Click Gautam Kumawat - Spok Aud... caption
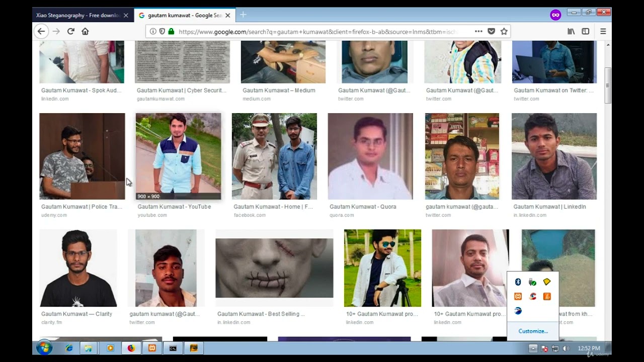 coord(82,90)
